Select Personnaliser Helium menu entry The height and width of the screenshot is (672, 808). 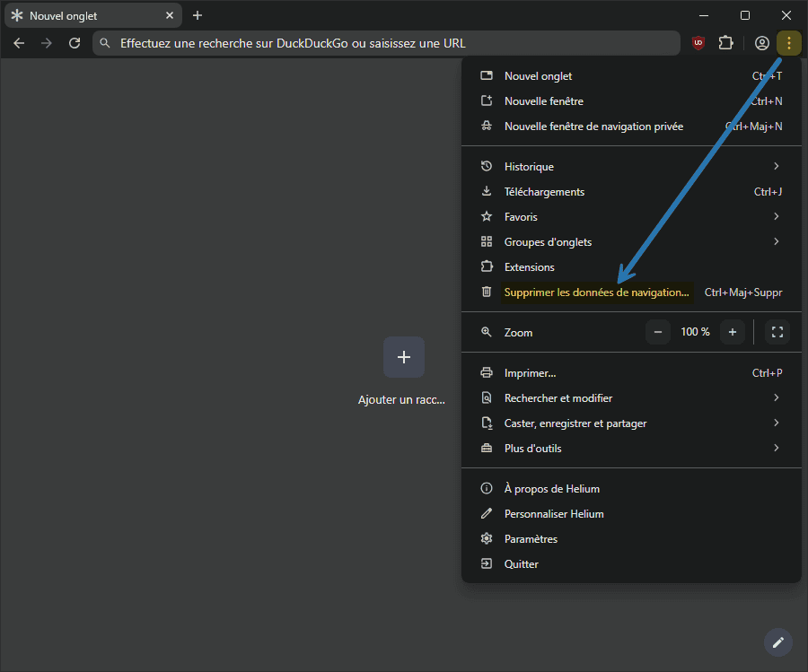631,514
